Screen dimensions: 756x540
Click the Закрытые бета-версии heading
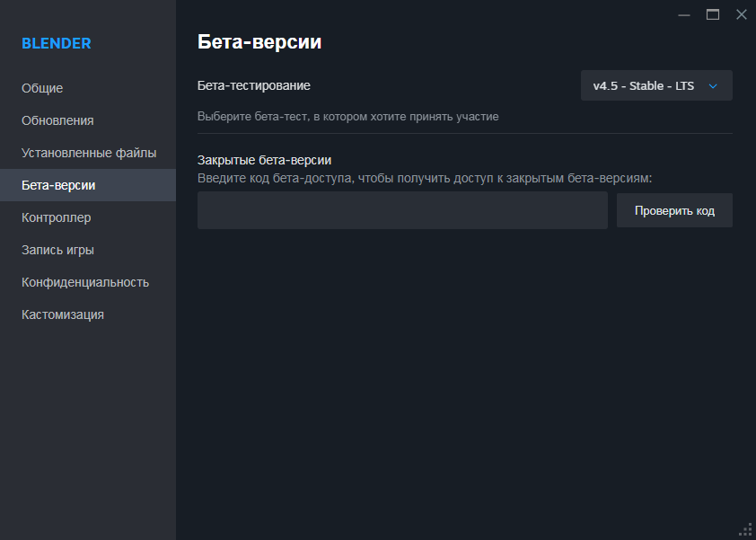point(265,160)
